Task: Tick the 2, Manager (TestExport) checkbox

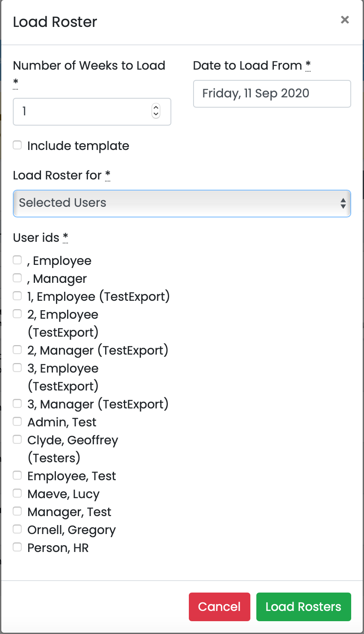Action: click(18, 349)
